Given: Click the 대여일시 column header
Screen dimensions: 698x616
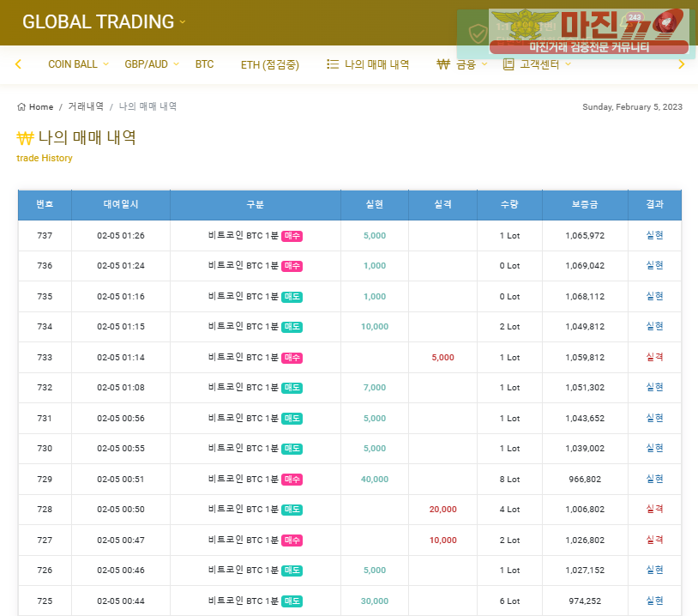Looking at the screenshot, I should click(121, 205).
